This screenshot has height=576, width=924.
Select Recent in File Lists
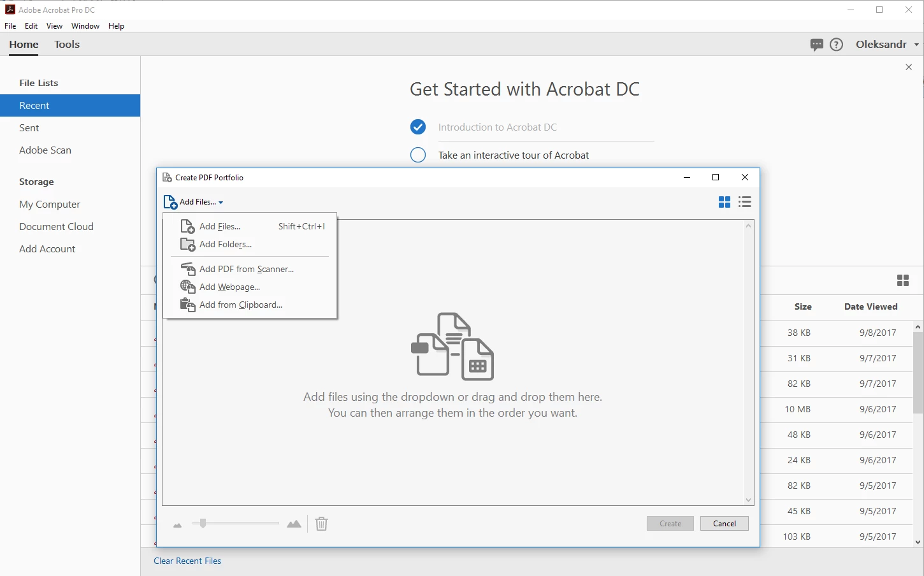[x=70, y=106]
